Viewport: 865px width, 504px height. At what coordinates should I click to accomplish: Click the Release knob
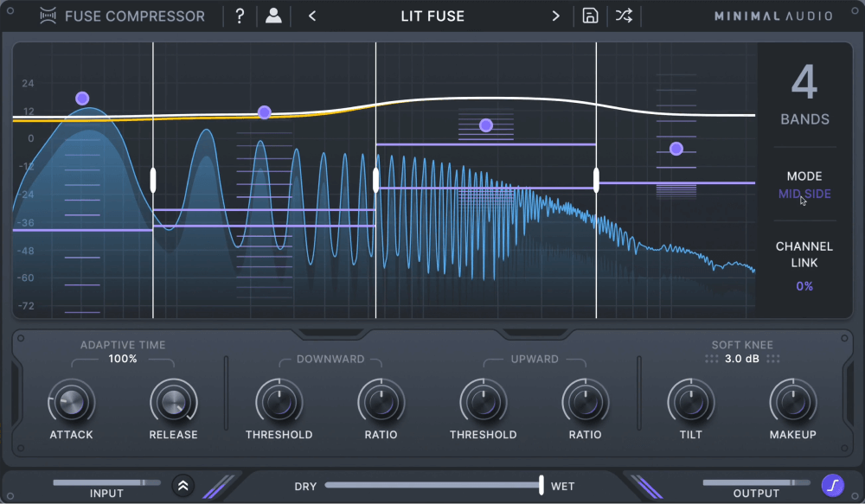point(173,403)
